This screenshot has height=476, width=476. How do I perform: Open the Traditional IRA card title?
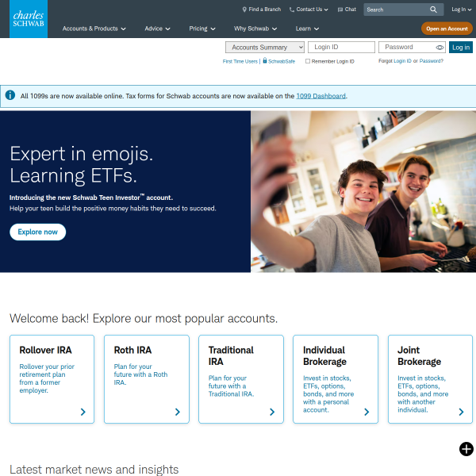click(x=231, y=355)
